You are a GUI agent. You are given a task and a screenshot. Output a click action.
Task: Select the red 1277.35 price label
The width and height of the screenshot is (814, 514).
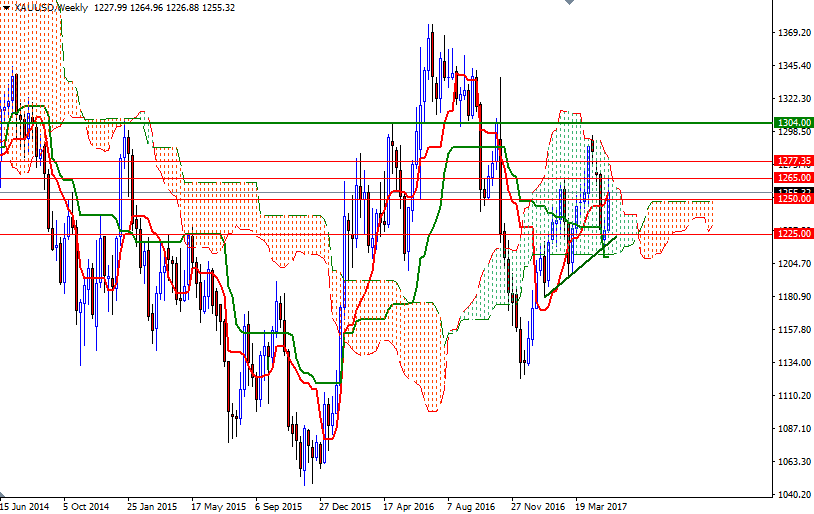pyautogui.click(x=793, y=161)
